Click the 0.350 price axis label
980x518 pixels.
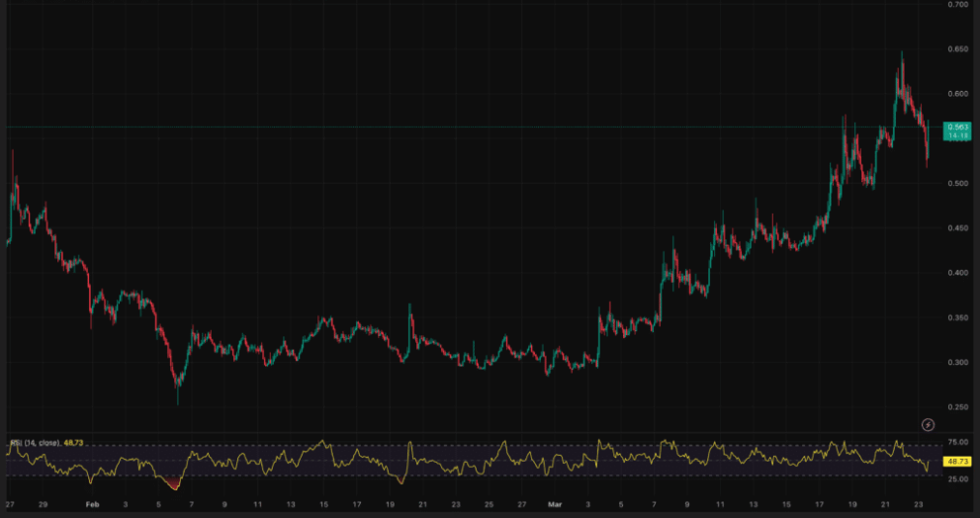pyautogui.click(x=957, y=318)
